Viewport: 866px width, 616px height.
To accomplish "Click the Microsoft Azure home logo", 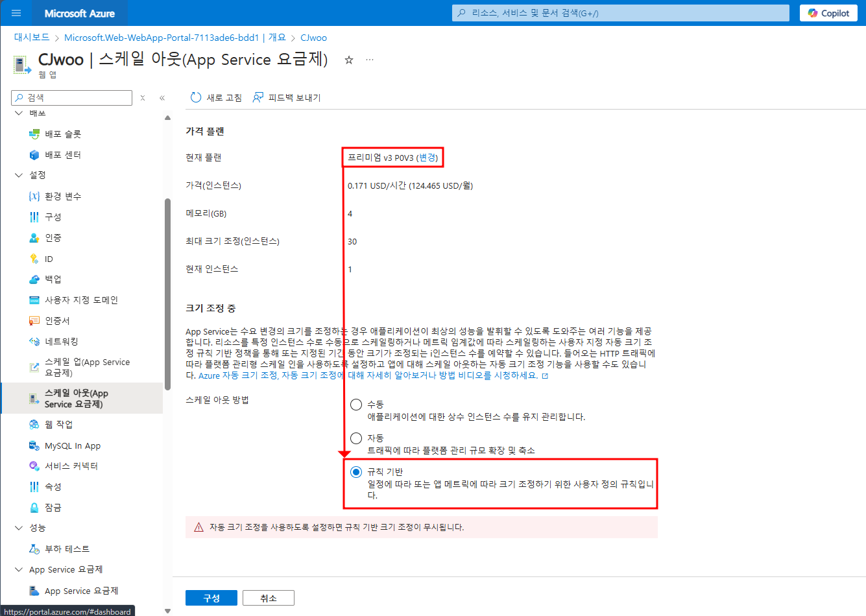I will 80,13.
